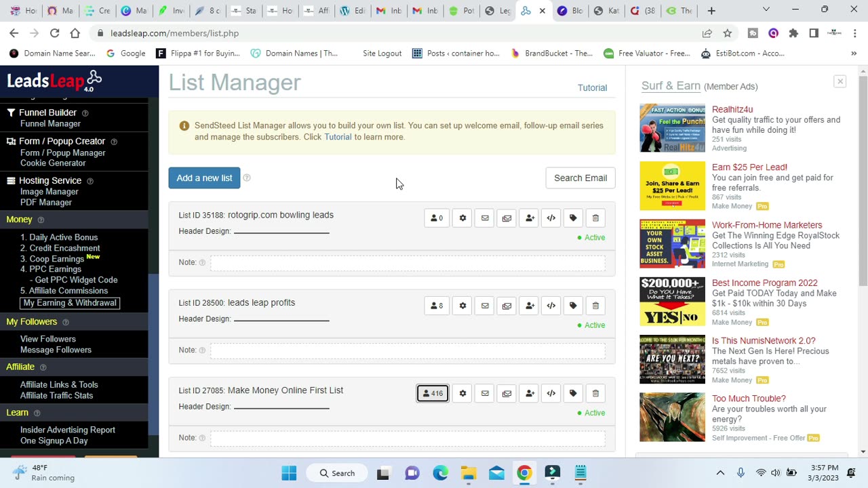Get embed code for Make Money Online First List
Screen dimensions: 868x488
551,393
